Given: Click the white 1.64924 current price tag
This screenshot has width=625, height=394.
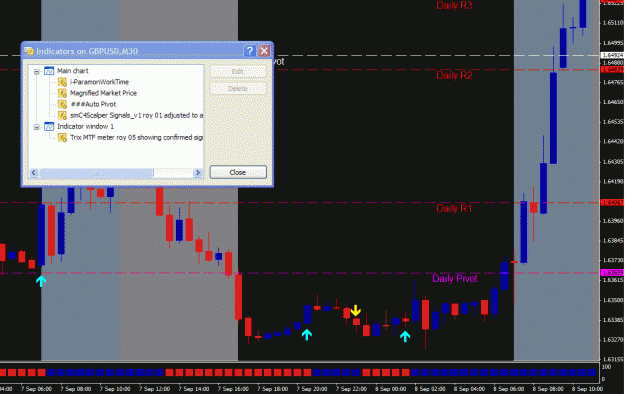Looking at the screenshot, I should click(x=612, y=55).
